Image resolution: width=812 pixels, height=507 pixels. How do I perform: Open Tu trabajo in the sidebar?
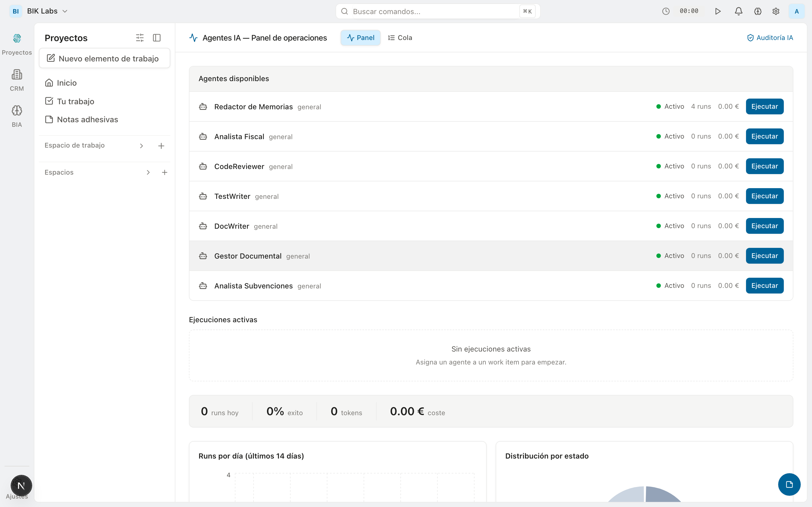click(x=76, y=101)
